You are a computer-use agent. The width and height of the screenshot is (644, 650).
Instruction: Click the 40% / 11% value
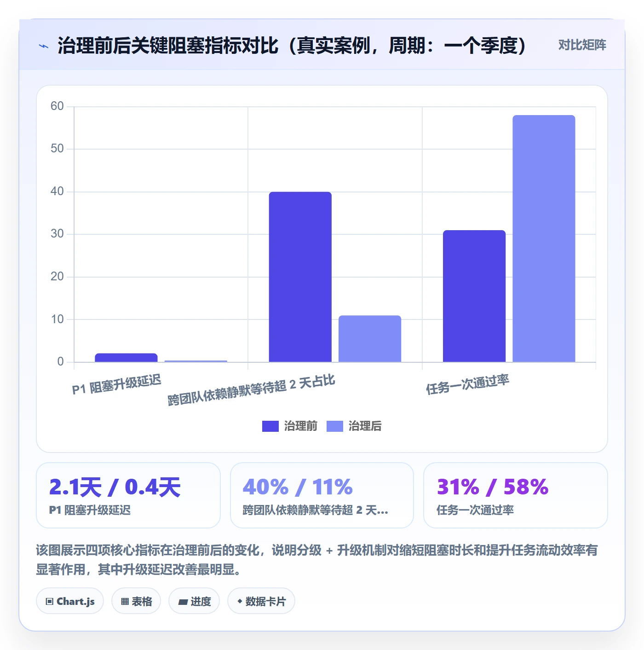pyautogui.click(x=298, y=487)
